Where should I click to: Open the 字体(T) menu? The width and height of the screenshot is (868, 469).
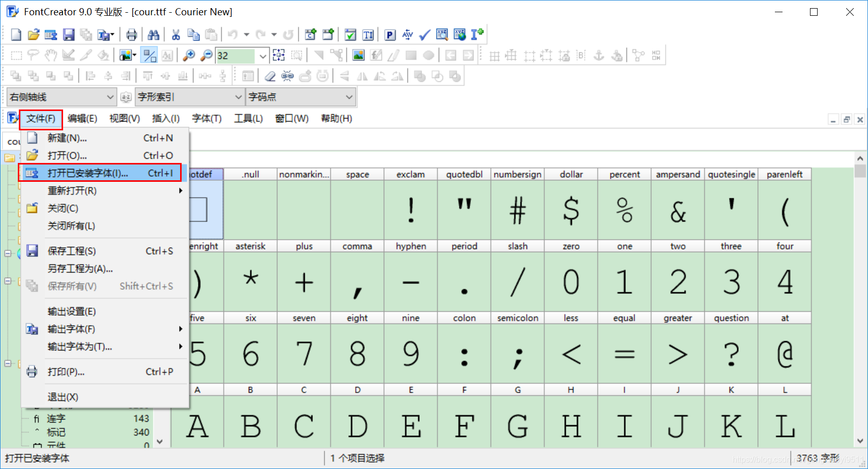[x=207, y=119]
